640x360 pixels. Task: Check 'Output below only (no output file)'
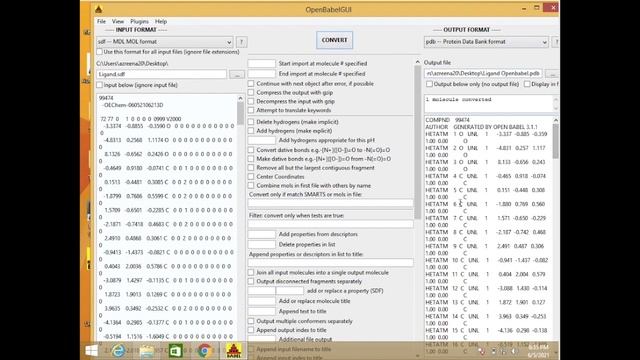coord(429,84)
